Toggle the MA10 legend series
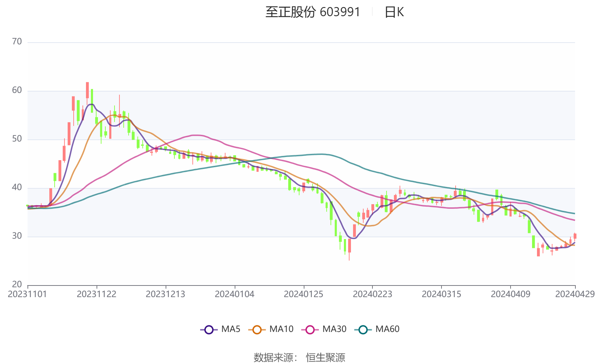Viewport: 599px width, 364px height. tap(271, 329)
